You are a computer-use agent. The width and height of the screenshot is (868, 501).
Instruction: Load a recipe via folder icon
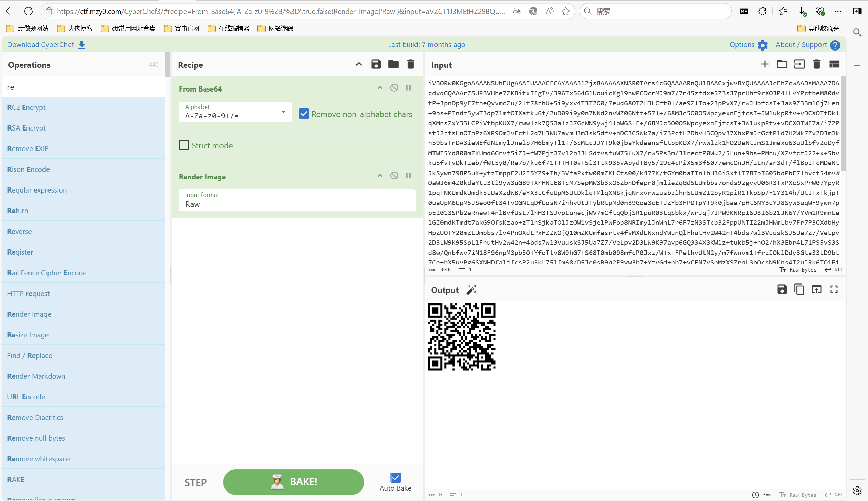click(x=393, y=64)
